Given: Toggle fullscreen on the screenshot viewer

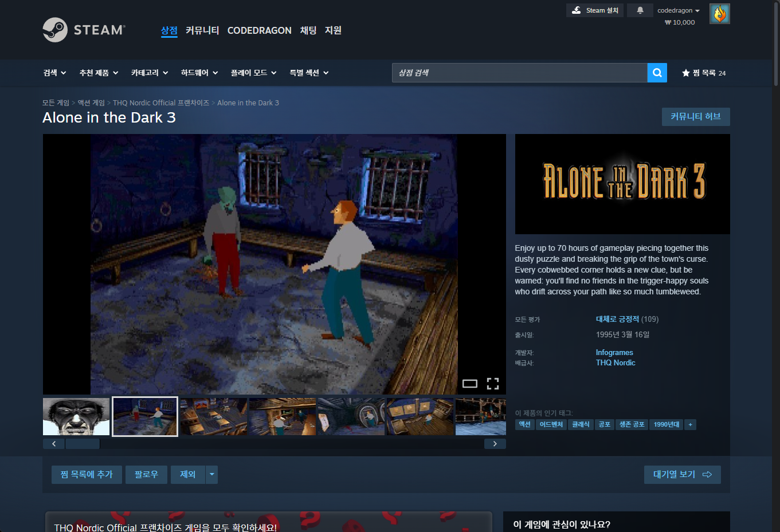Looking at the screenshot, I should click(x=493, y=384).
